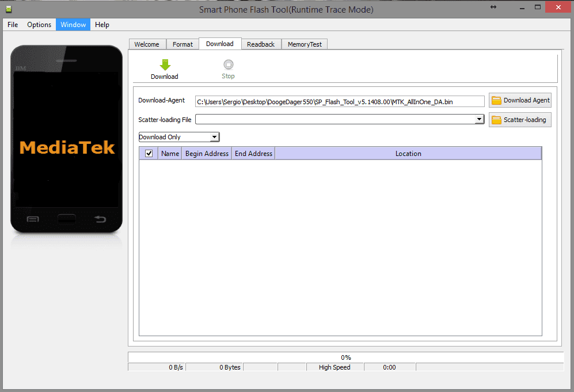Switch to the MemoryTest tab
Viewport: 574px width, 392px height.
tap(305, 44)
